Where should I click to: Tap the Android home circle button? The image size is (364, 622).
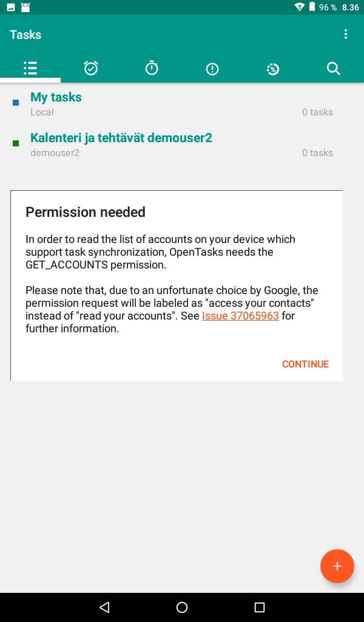pyautogui.click(x=182, y=607)
